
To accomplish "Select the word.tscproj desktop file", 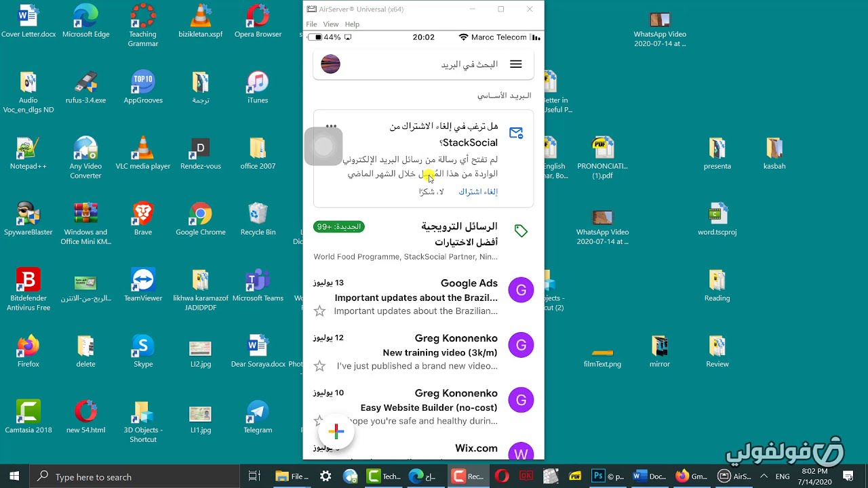I will click(717, 218).
